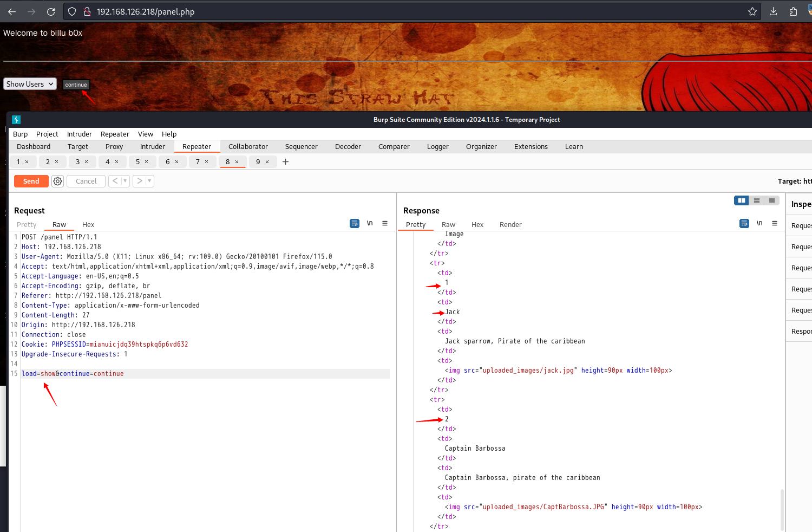Switch to the Organizer tab
The image size is (812, 532).
pyautogui.click(x=481, y=147)
